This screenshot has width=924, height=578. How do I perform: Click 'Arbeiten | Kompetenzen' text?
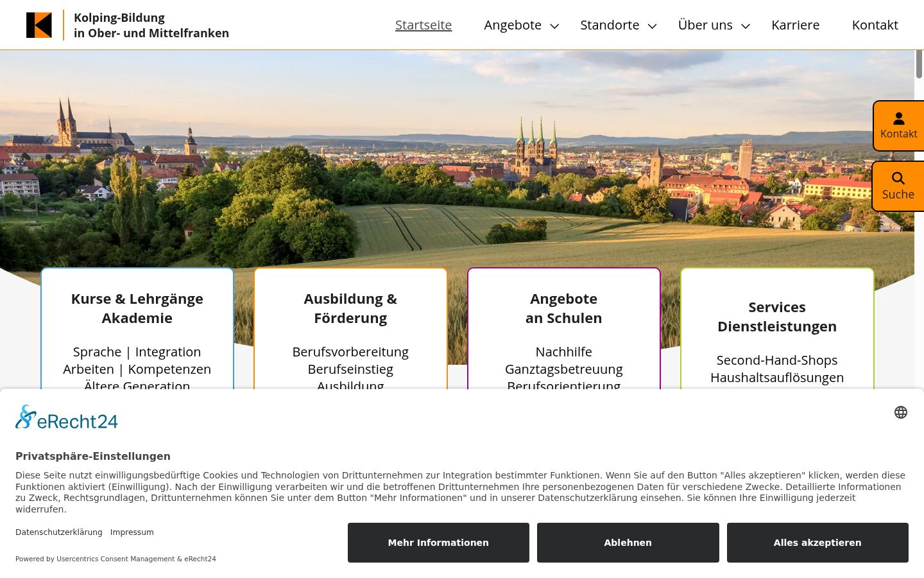pos(137,369)
